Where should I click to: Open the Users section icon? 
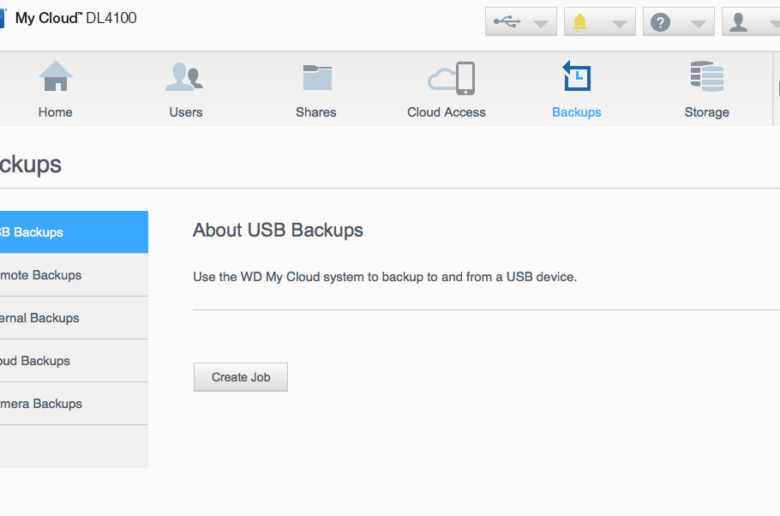[184, 77]
